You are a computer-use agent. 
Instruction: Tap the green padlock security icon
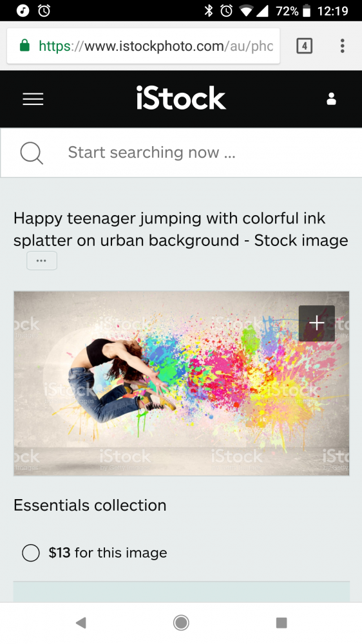24,45
